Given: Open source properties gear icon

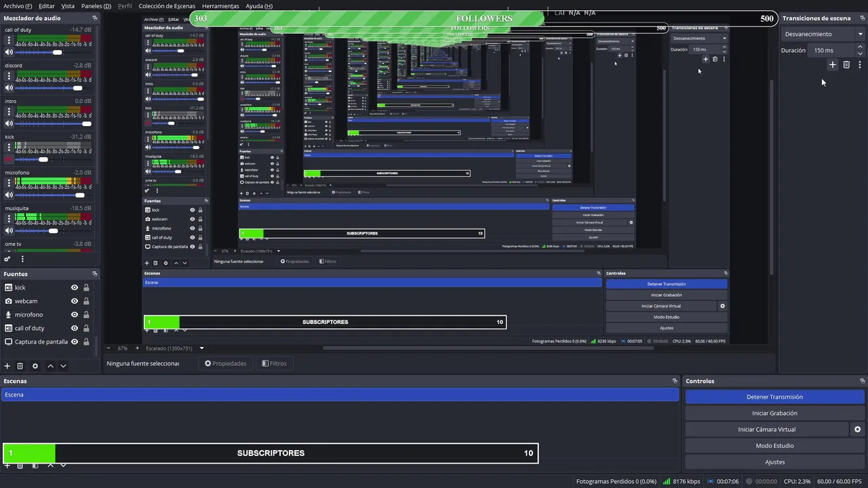Looking at the screenshot, I should pyautogui.click(x=35, y=366).
